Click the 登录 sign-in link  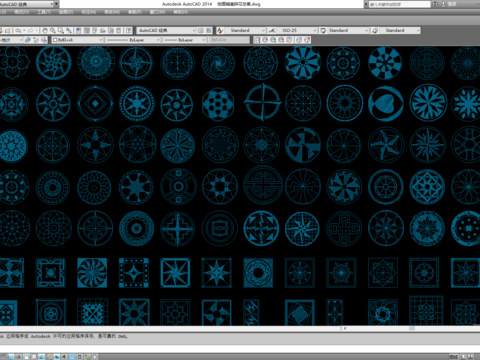[452, 4]
